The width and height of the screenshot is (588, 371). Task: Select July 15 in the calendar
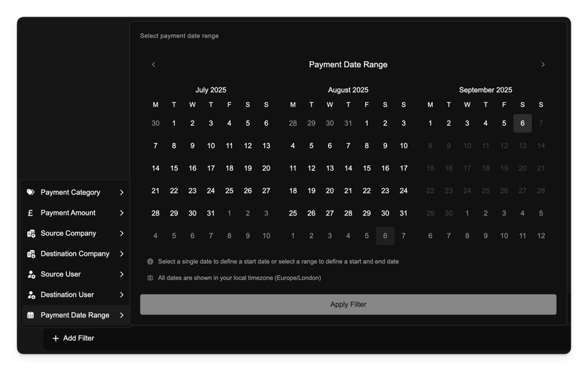174,169
